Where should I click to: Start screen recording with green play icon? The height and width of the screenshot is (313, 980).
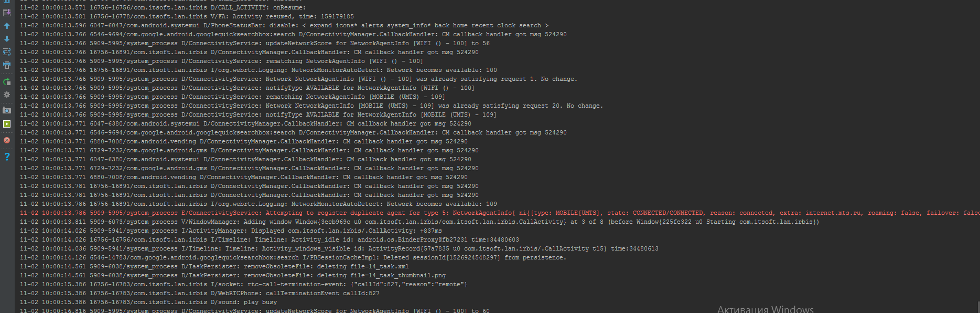7,124
